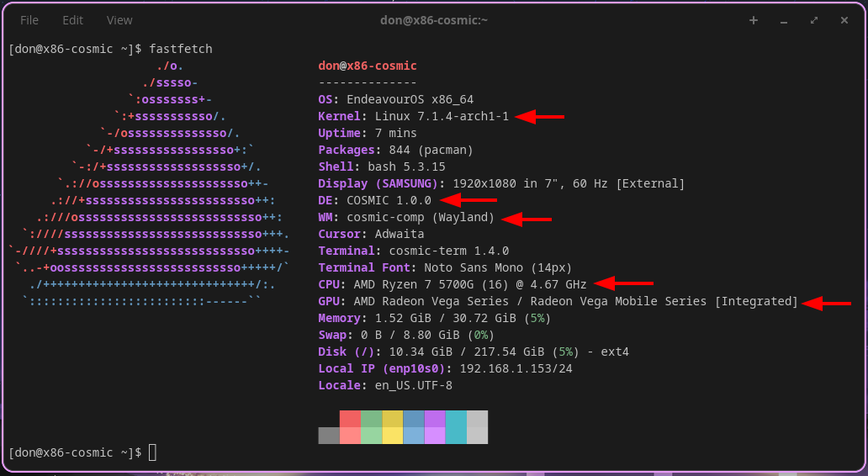Select the Kernel value Linux 7.1.4-arch1-1
This screenshot has height=476, width=868.
coord(442,116)
